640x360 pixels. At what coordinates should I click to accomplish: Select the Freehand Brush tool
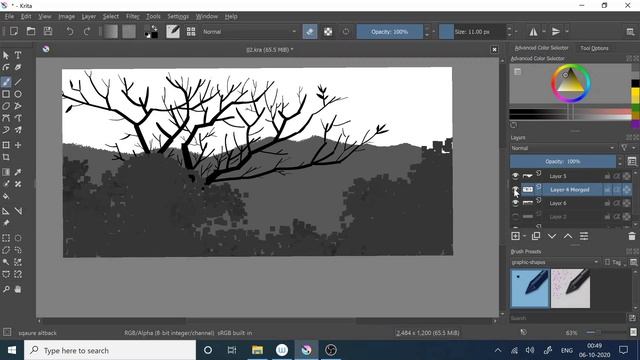coord(6,82)
